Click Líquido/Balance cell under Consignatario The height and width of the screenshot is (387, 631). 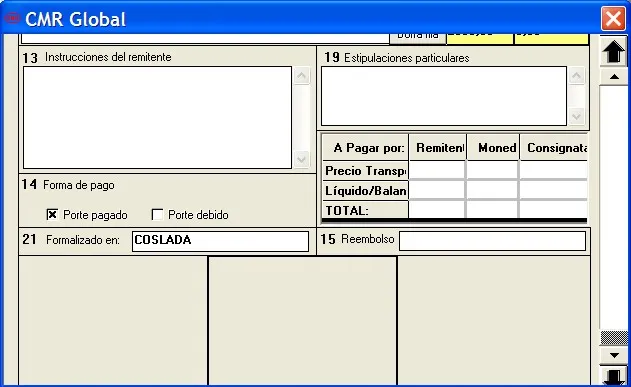point(554,190)
